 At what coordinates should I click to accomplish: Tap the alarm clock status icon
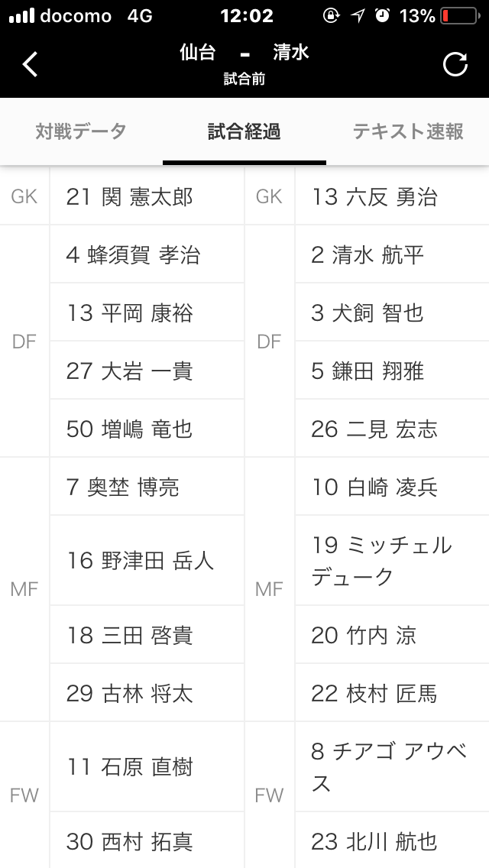click(x=384, y=15)
